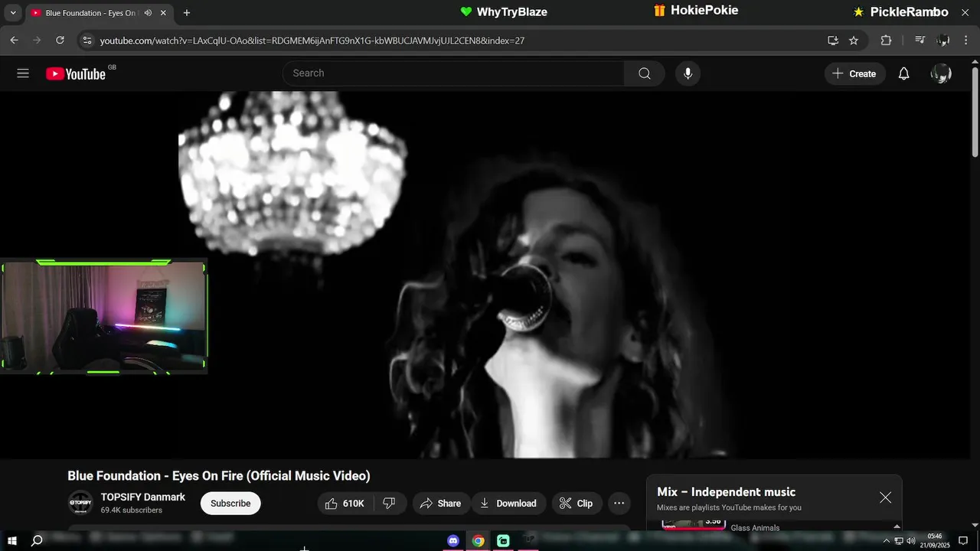This screenshot has width=980, height=551.
Task: Share the video
Action: tap(440, 504)
